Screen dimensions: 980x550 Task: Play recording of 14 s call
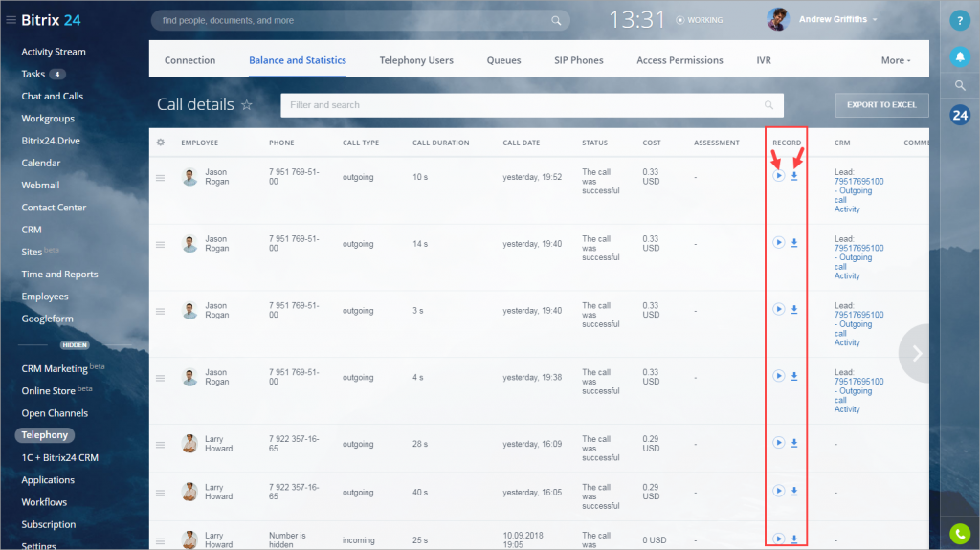coord(779,243)
